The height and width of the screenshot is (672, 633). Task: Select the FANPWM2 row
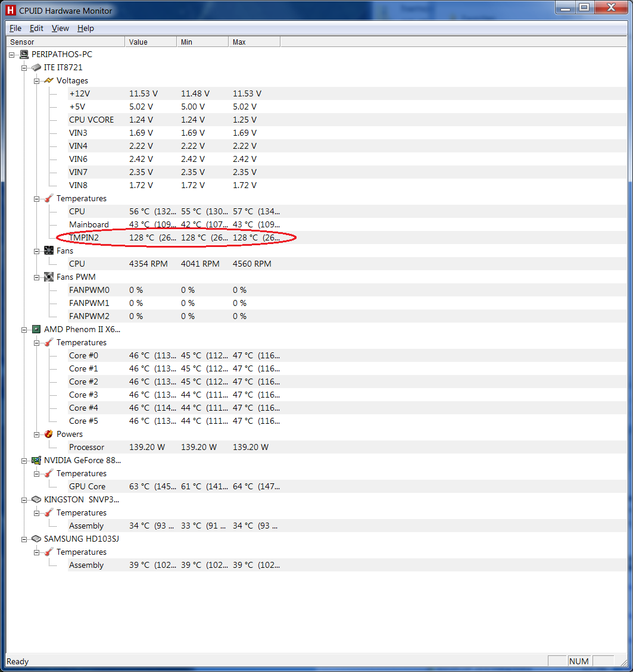(347, 316)
